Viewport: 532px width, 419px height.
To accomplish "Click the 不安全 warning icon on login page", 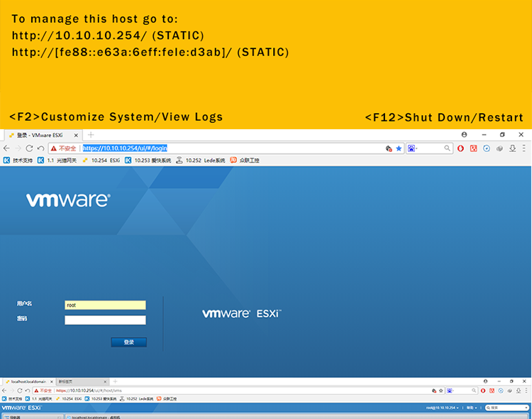I will coord(53,148).
